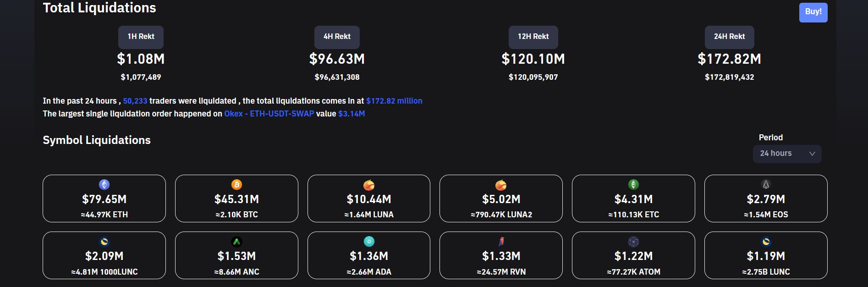Click the ≈2.75B LUNC quantity
The width and height of the screenshot is (868, 287).
pos(766,272)
